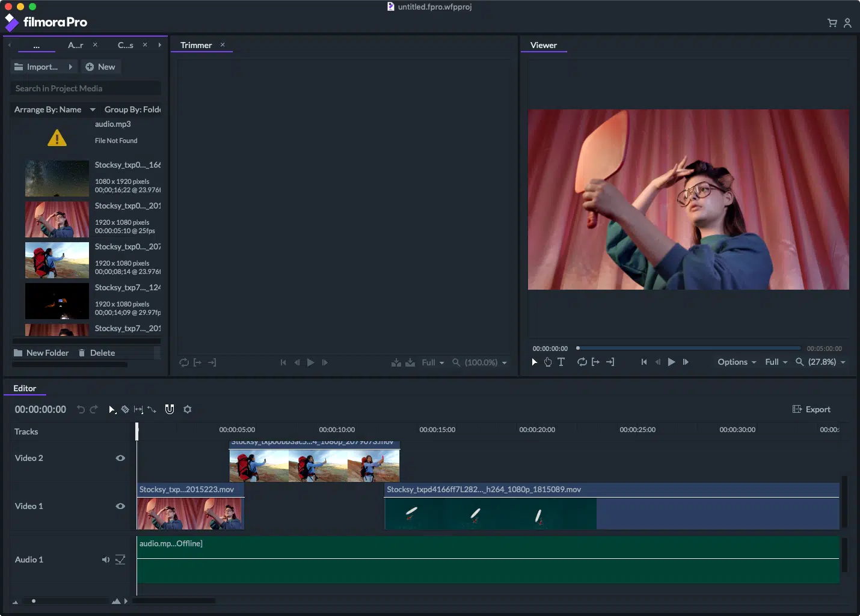This screenshot has width=860, height=616.
Task: Select the ripple edit tool in the Editor toolbar
Action: point(138,409)
